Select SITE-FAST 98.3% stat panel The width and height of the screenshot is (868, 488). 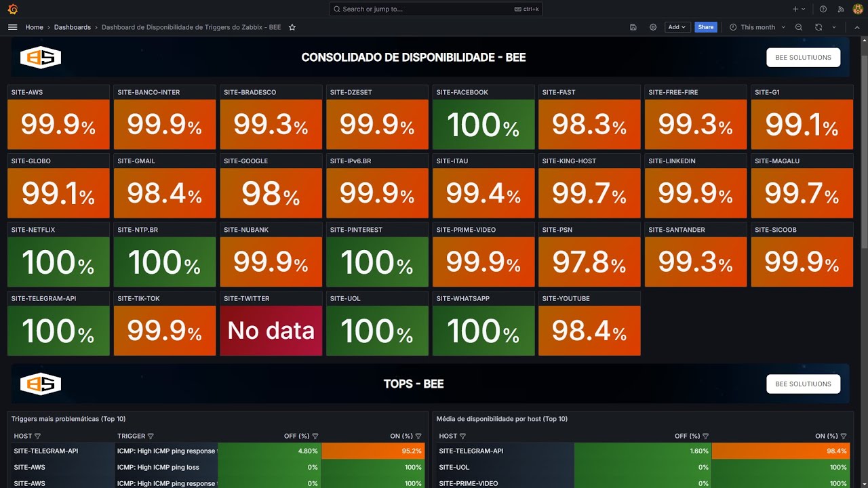coord(589,125)
